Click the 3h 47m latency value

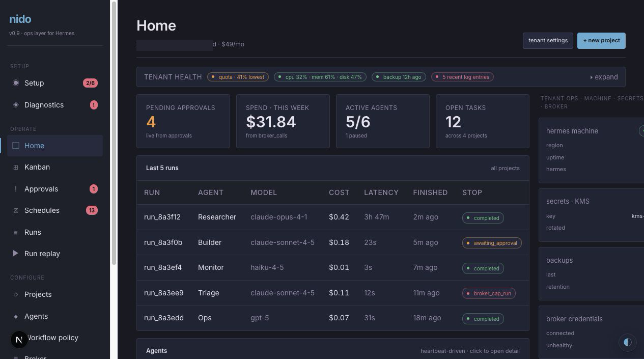click(x=377, y=217)
